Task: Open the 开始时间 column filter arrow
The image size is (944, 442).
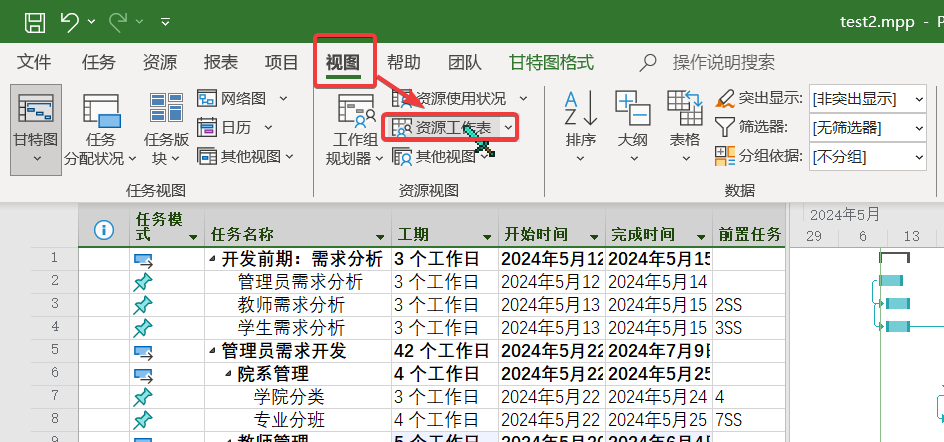Action: pyautogui.click(x=594, y=237)
